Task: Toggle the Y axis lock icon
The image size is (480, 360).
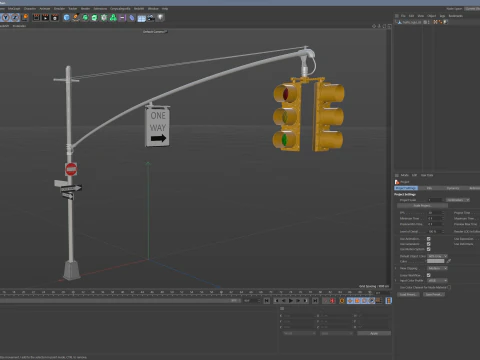Action: [x=6, y=17]
